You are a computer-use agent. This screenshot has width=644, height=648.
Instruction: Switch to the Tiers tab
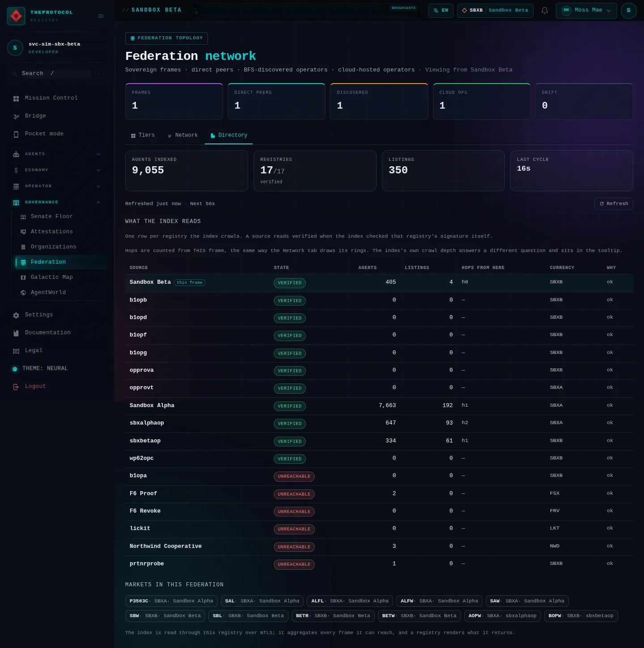[143, 135]
